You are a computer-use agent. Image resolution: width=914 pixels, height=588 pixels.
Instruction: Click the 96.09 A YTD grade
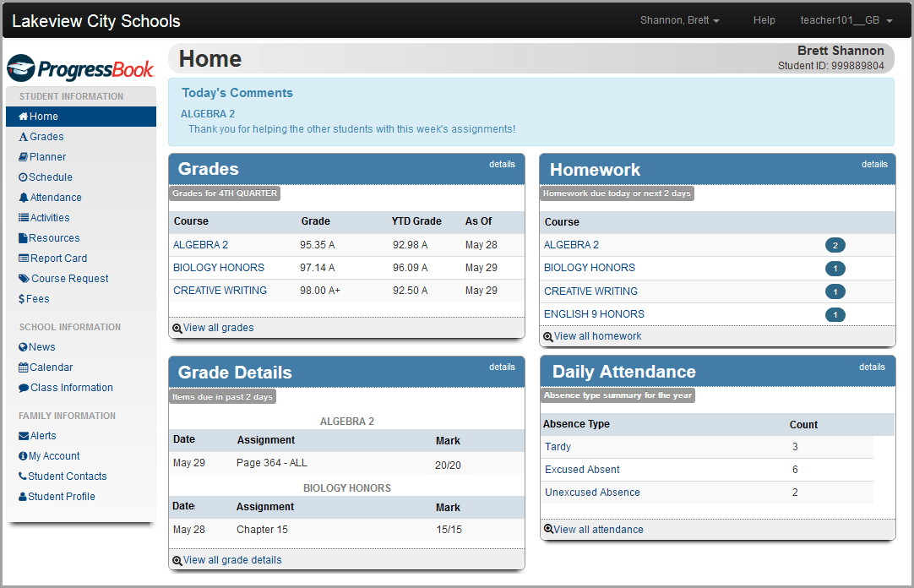click(411, 268)
